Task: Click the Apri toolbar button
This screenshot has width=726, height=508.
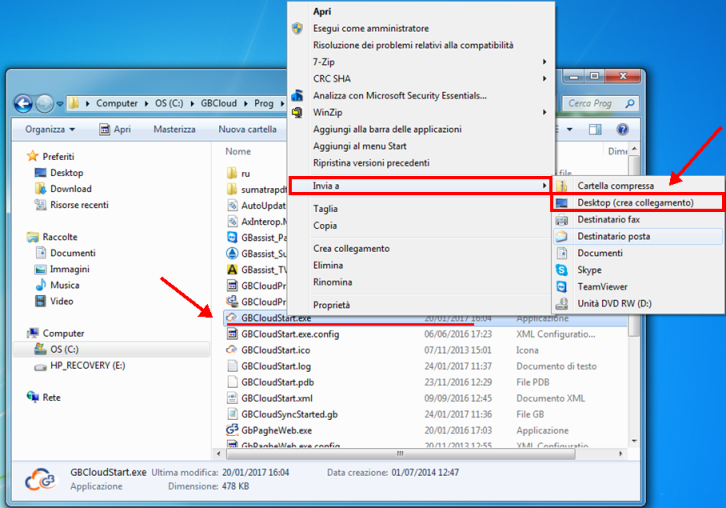Action: coord(115,129)
